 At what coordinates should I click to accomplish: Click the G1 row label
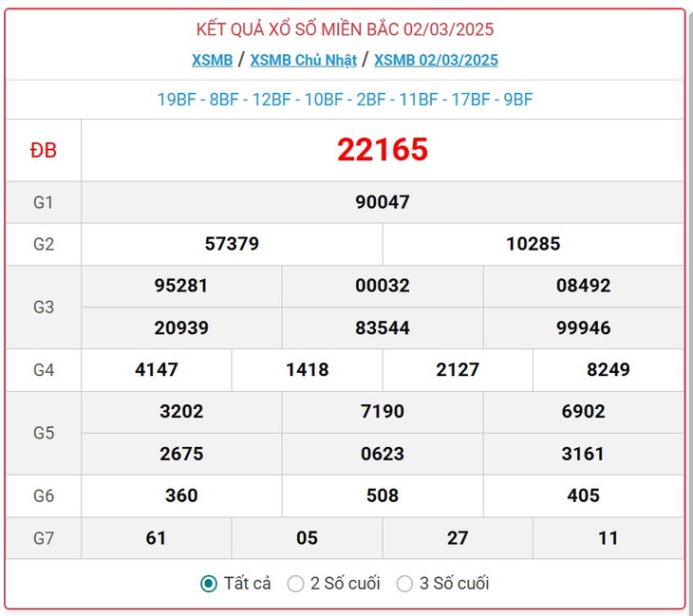pyautogui.click(x=44, y=203)
